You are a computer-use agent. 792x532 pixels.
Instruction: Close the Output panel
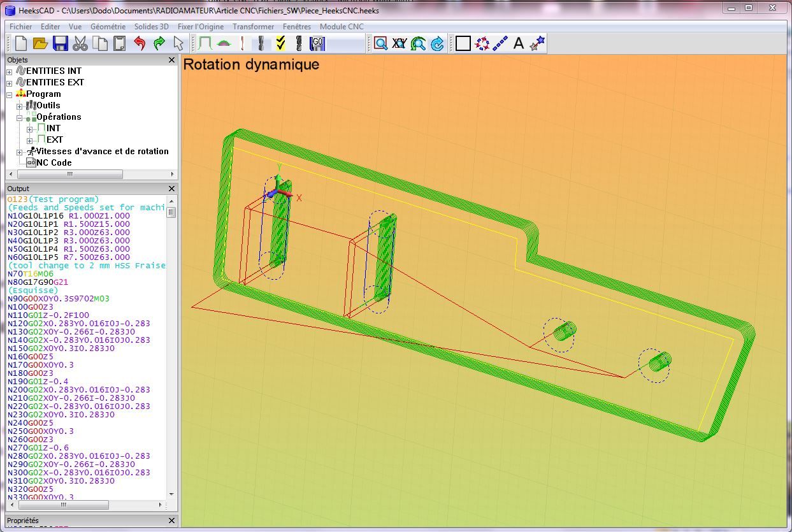click(171, 189)
